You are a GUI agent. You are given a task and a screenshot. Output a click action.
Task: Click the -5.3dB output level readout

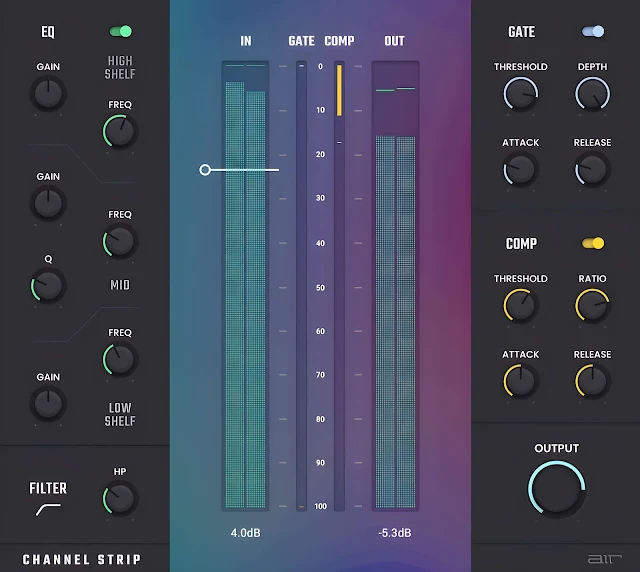pyautogui.click(x=395, y=533)
